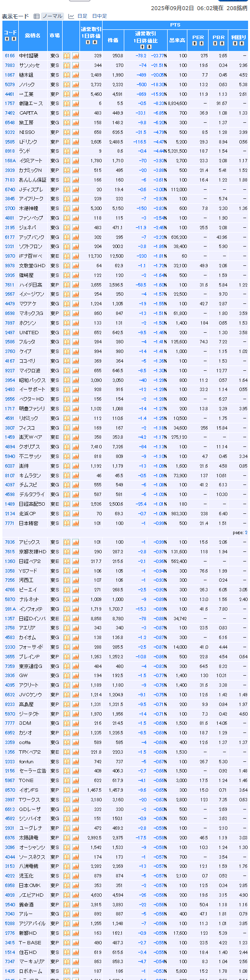
Task: Click 市場 column header
Action: [x=55, y=36]
